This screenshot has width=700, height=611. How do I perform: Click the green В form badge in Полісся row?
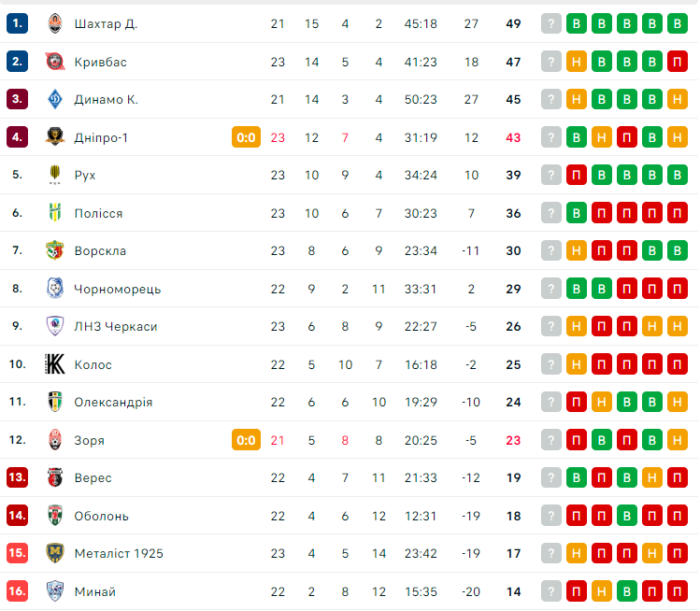click(577, 213)
